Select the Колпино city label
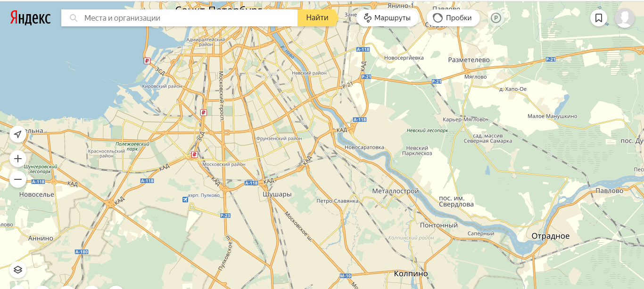Image resolution: width=644 pixels, height=289 pixels. tap(411, 273)
